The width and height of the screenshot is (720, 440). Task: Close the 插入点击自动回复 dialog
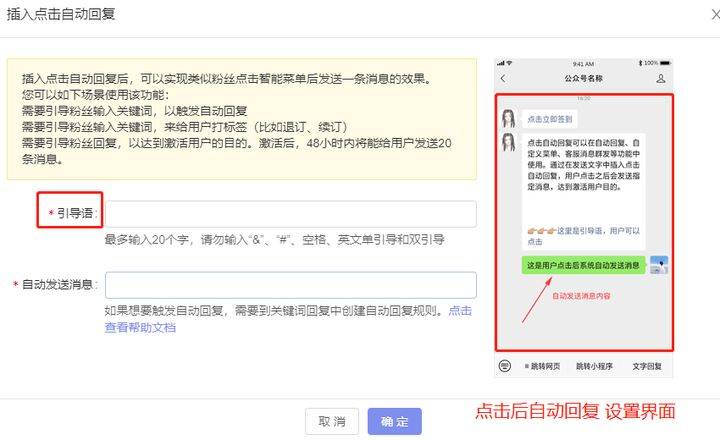point(715,15)
